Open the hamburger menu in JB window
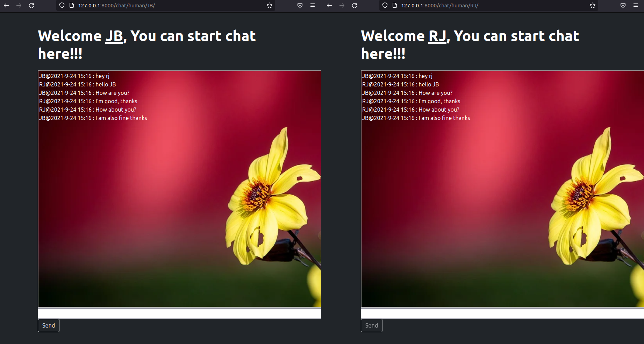Image resolution: width=644 pixels, height=344 pixels. coord(313,6)
